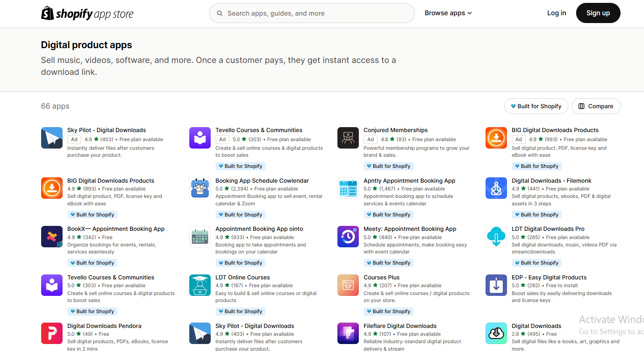Click Built for Shopify badge under Filemonk
Viewport: 644px width, 351px height.
coord(537,215)
